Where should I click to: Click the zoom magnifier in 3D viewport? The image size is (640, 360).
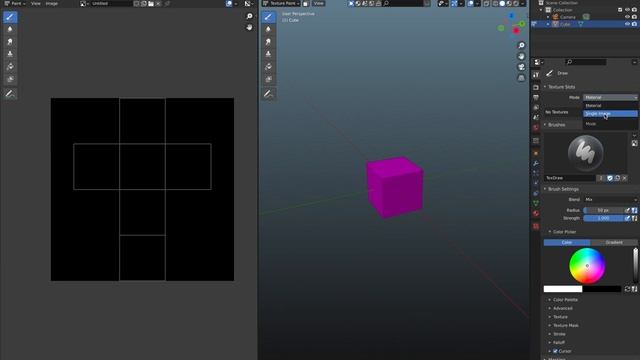pyautogui.click(x=521, y=45)
